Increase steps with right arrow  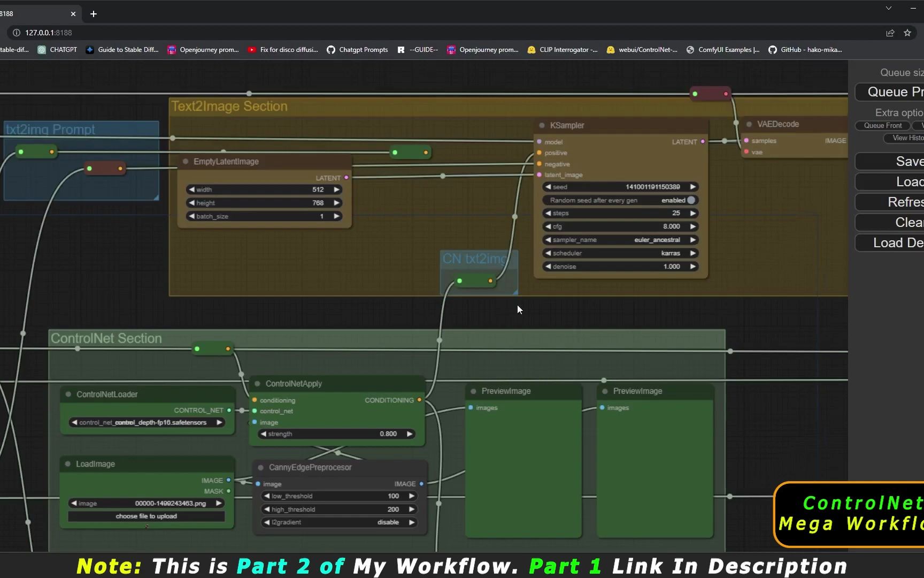coord(693,213)
